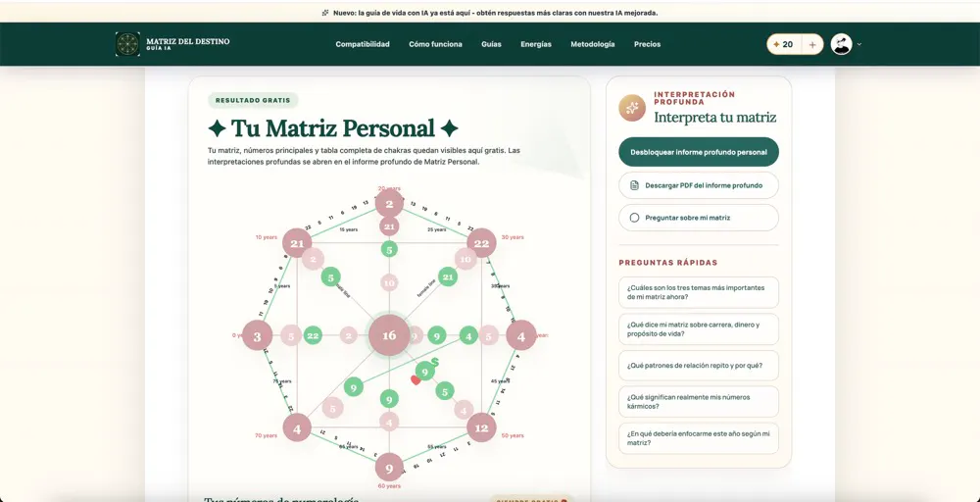980x502 pixels.
Task: Click Preguntar sobre mi matriz
Action: coord(698,218)
